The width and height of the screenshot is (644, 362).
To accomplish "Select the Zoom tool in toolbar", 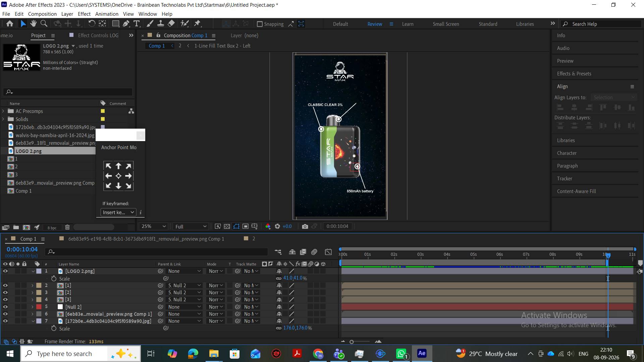I will click(x=44, y=23).
